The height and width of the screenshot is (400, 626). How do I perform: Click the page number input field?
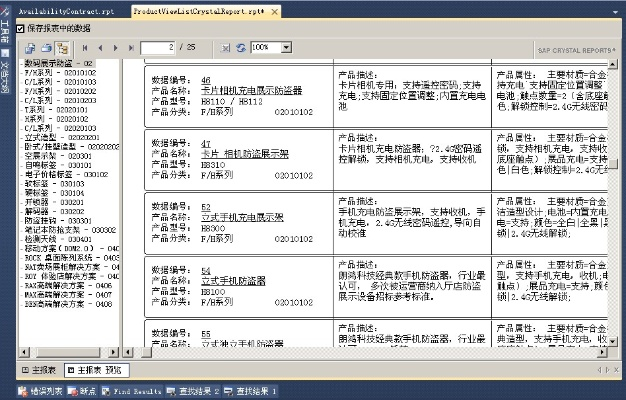click(x=172, y=47)
